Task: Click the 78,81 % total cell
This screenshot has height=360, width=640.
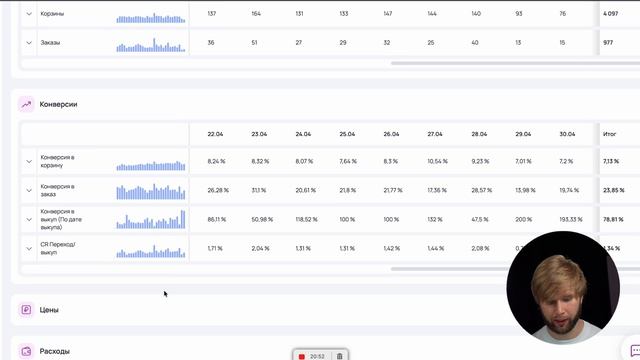Action: coord(613,220)
